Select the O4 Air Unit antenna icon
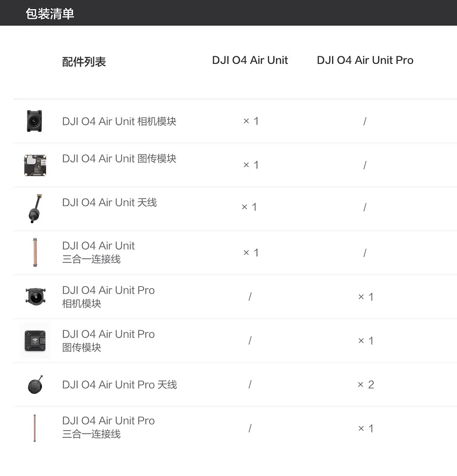 tap(35, 209)
